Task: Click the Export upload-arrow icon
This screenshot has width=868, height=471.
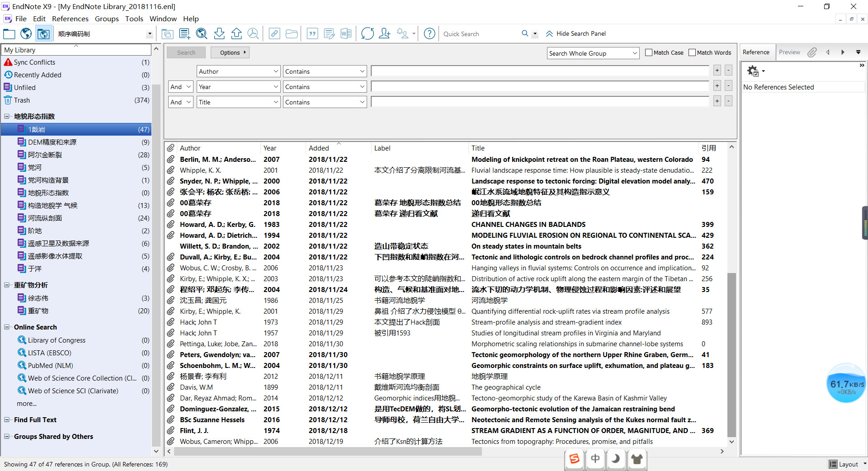Action: (236, 33)
